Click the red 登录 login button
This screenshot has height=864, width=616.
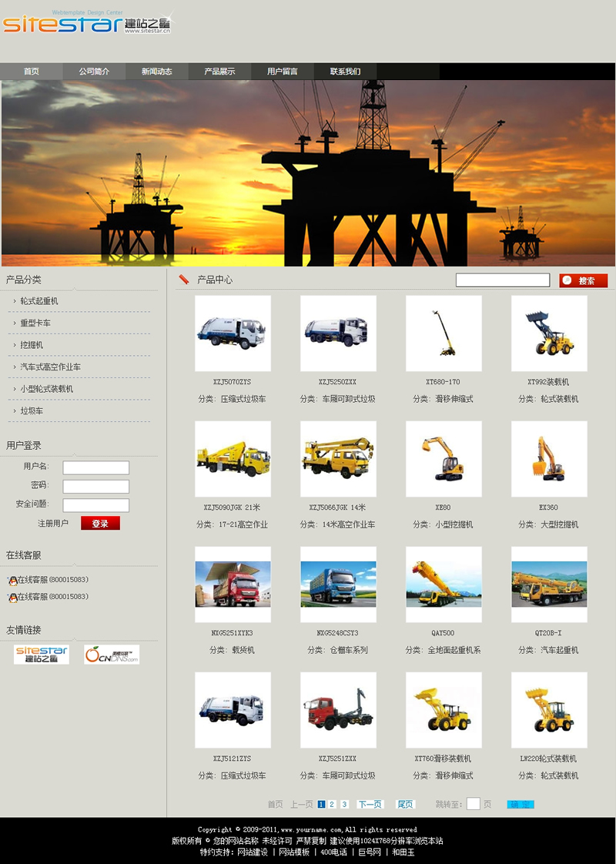pyautogui.click(x=100, y=524)
